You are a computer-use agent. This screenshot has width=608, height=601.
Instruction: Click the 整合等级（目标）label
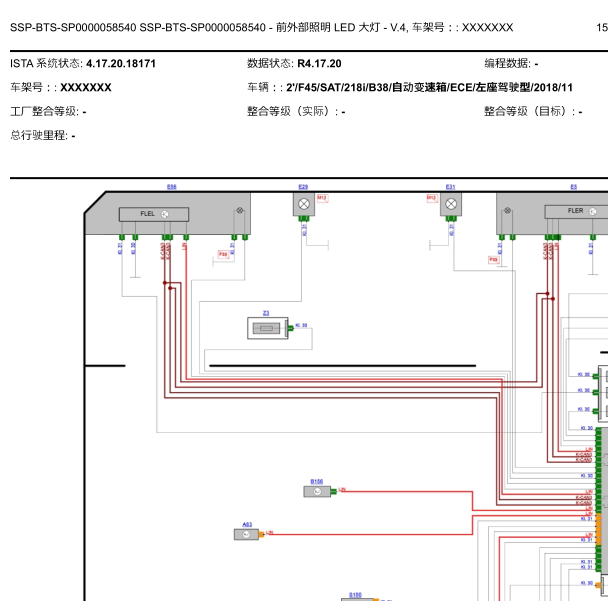pyautogui.click(x=530, y=112)
